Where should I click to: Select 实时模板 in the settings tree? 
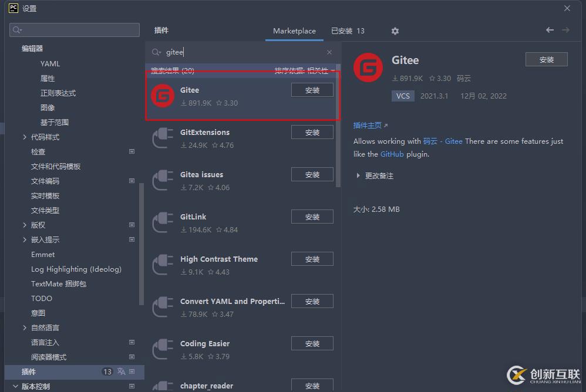point(45,195)
